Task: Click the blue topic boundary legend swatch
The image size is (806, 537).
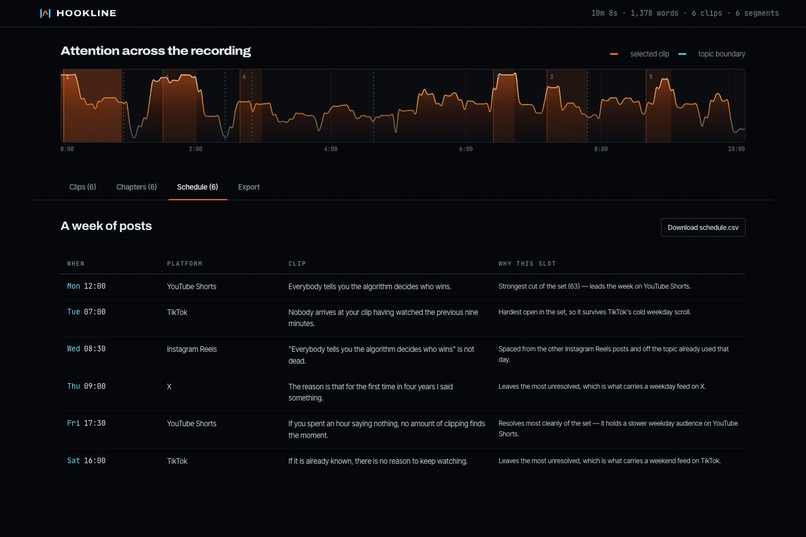Action: [682, 54]
